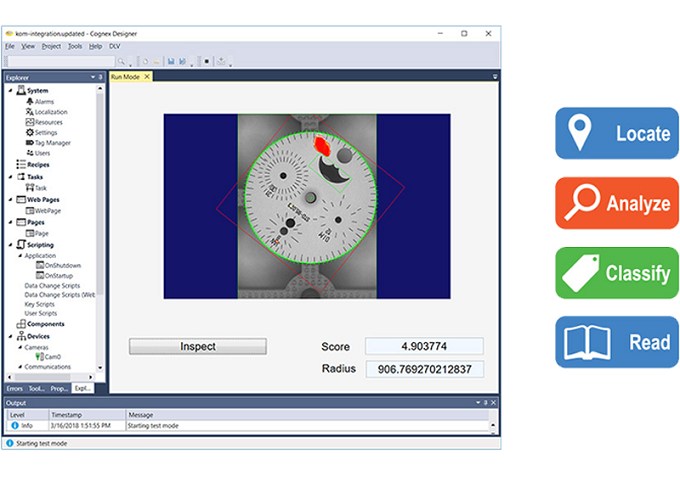Viewport: 680px width, 477px height.
Task: Select the Settings gear item under System
Action: [45, 132]
